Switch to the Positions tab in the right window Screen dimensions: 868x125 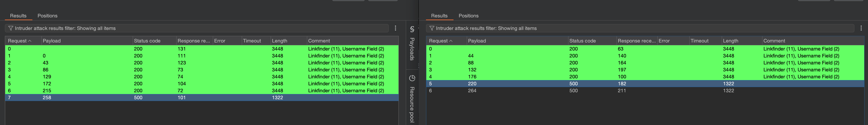pyautogui.click(x=468, y=16)
